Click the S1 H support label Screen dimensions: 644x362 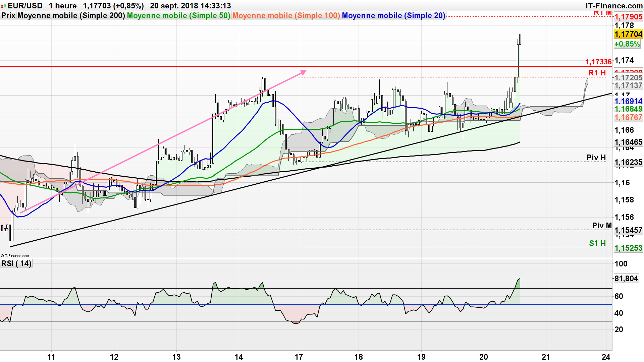point(597,243)
